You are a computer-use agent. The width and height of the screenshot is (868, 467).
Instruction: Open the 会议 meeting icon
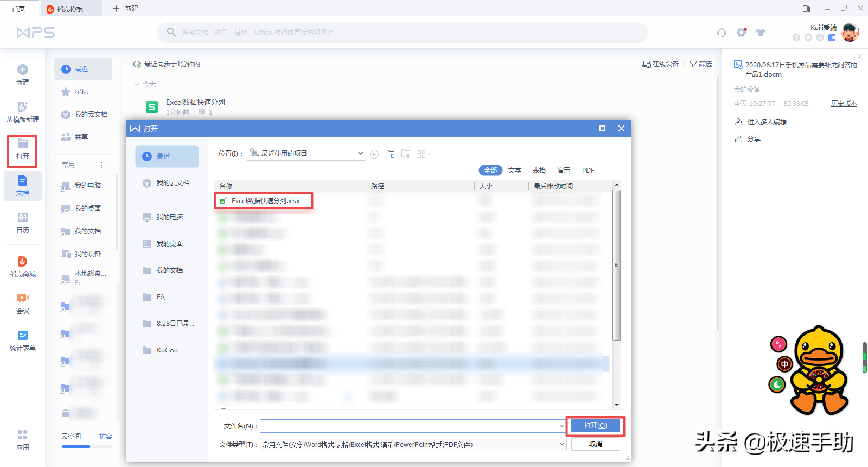point(23,298)
